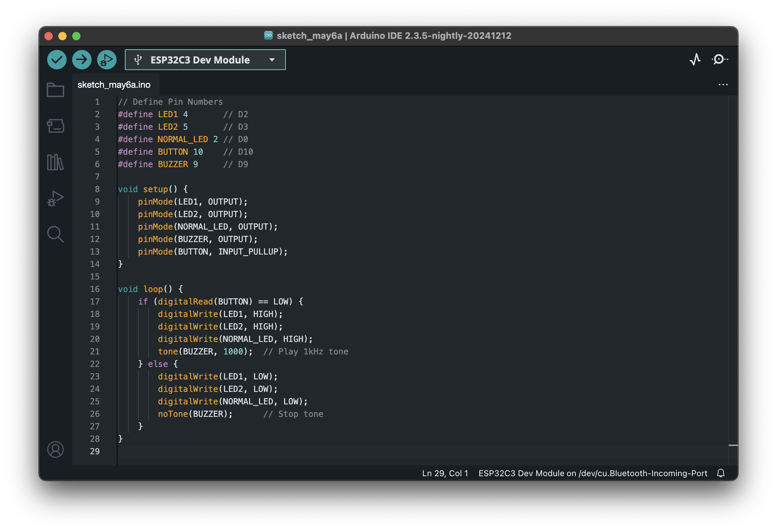Click "digitalWrite(LED2, HIGH);" line
Image resolution: width=777 pixels, height=532 pixels.
(220, 326)
